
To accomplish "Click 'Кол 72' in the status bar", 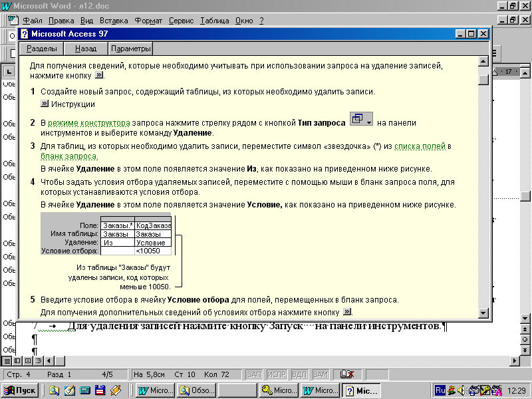I will pos(217,374).
